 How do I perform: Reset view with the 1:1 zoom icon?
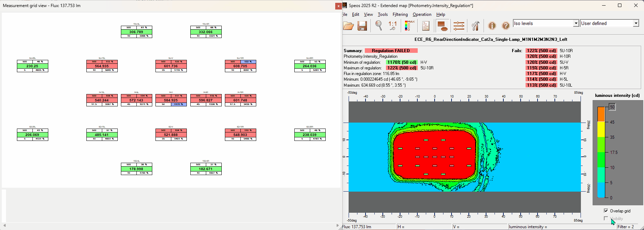tap(392, 26)
